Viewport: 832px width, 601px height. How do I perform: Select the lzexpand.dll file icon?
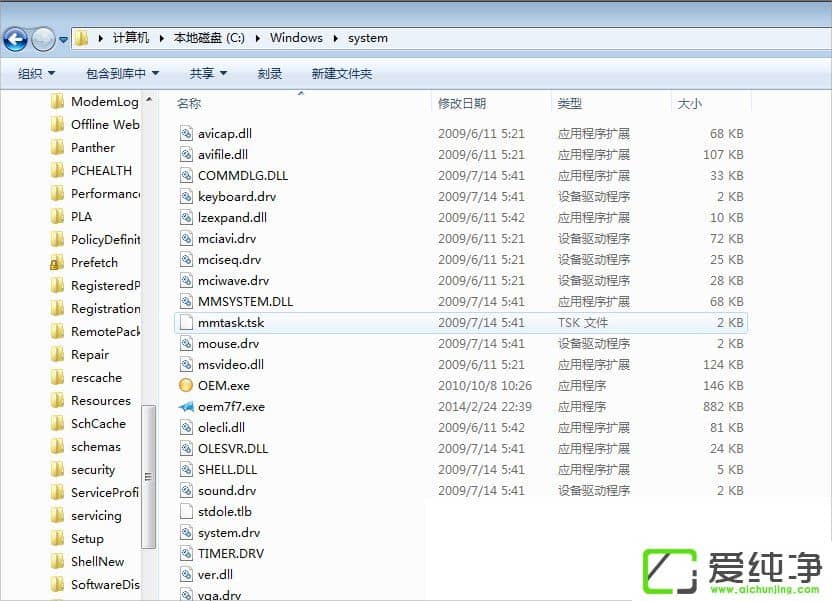coord(186,217)
